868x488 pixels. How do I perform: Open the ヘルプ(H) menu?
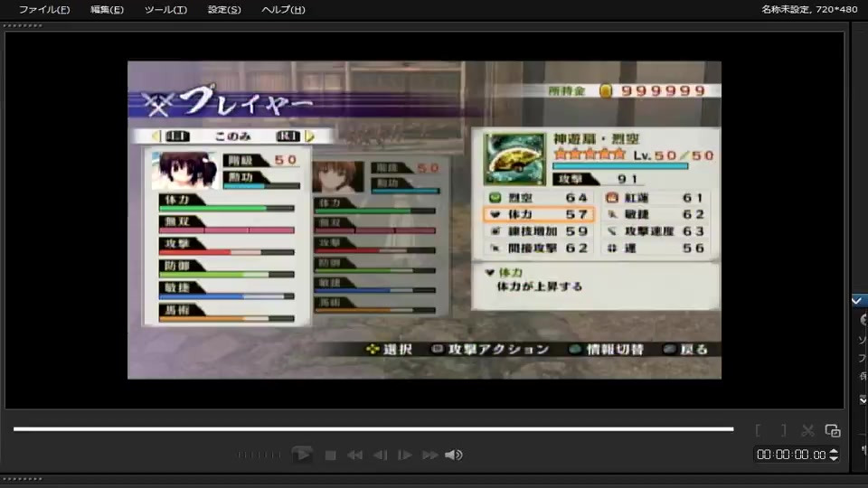[x=283, y=9]
